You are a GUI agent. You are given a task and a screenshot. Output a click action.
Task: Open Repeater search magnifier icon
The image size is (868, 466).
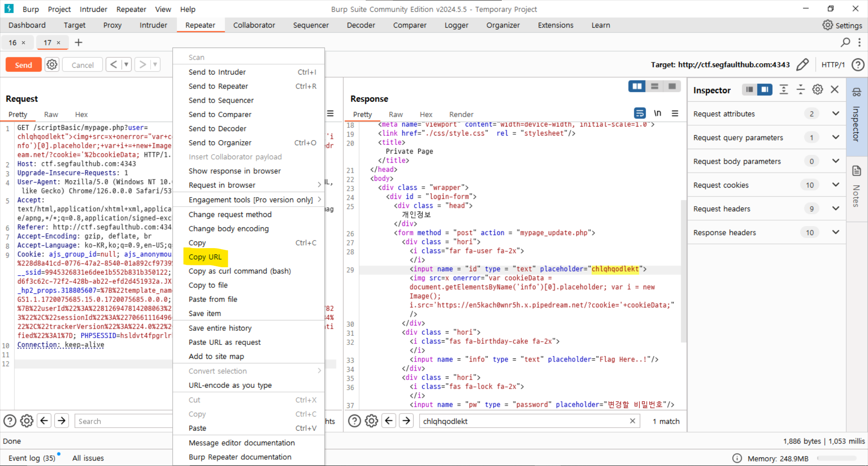coord(845,42)
